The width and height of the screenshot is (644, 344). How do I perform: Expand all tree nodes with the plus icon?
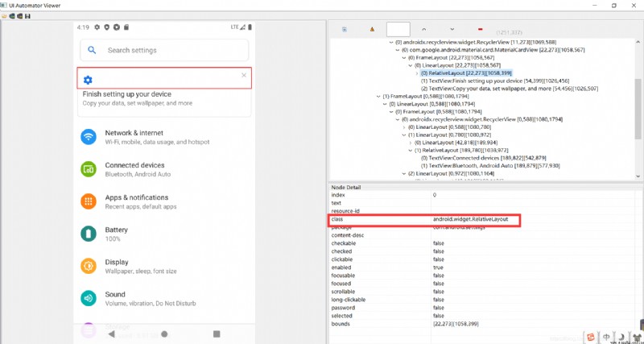tap(345, 29)
